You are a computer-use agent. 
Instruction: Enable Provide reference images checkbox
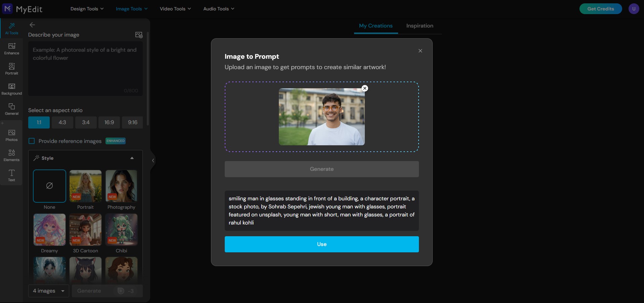pyautogui.click(x=32, y=141)
